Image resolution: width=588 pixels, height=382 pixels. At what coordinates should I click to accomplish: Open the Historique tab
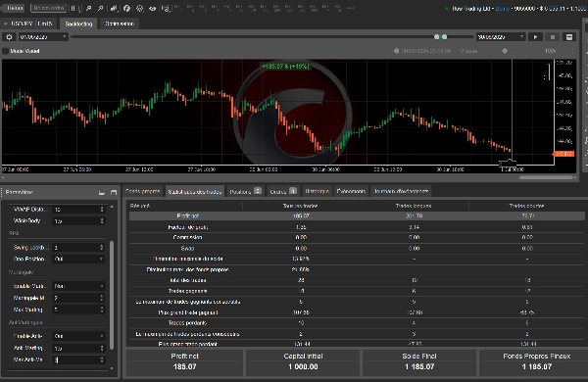(317, 191)
